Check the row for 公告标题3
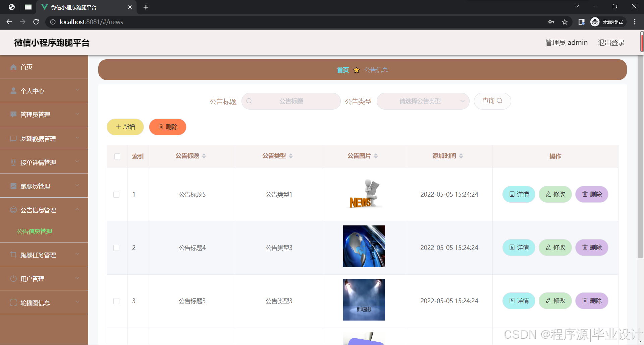This screenshot has width=644, height=345. [116, 301]
